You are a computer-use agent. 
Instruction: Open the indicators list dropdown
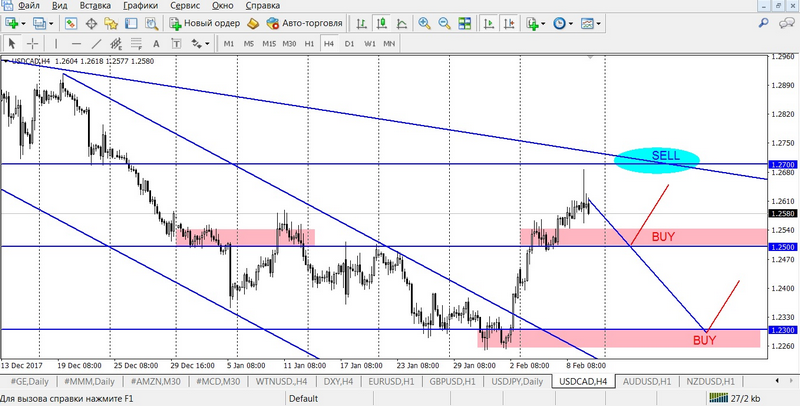click(x=538, y=23)
